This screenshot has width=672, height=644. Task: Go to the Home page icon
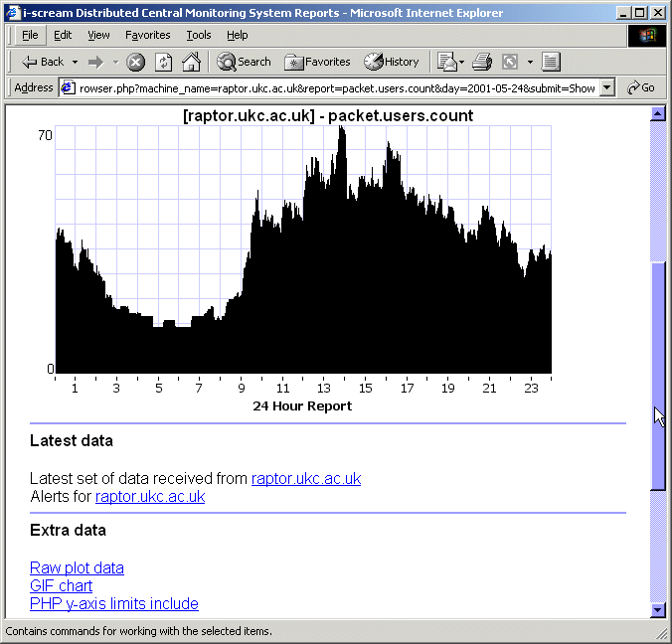pos(191,62)
